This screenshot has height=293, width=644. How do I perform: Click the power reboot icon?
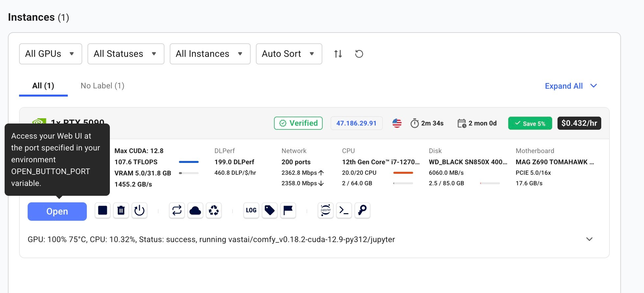[139, 211]
